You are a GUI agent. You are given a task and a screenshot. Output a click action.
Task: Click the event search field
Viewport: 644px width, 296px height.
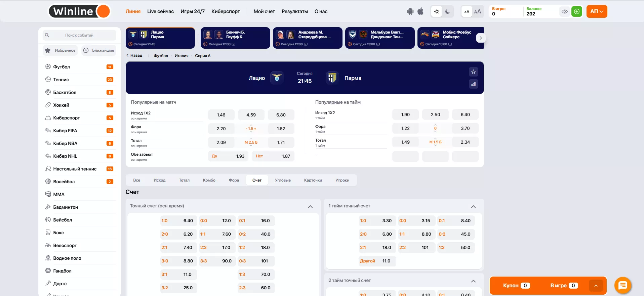coord(79,35)
